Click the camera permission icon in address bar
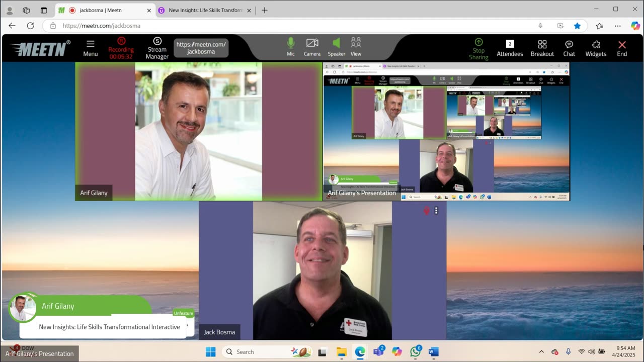 coord(560,26)
